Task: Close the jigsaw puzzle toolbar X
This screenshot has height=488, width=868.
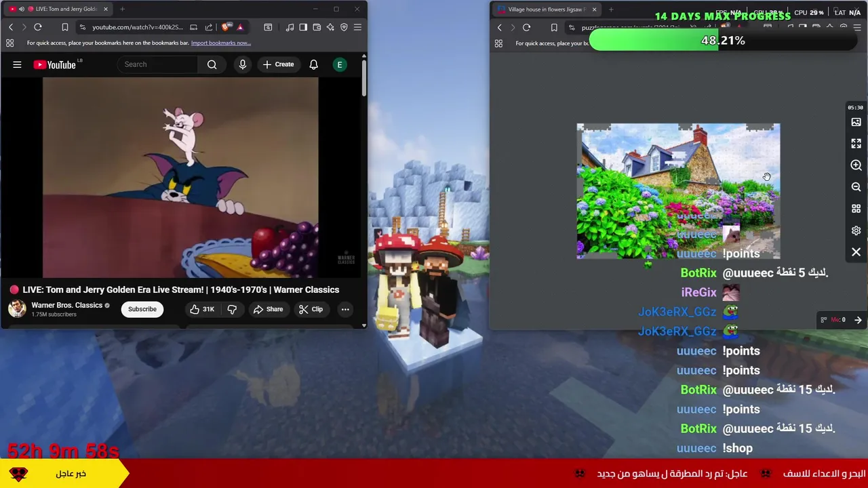Action: 856,252
